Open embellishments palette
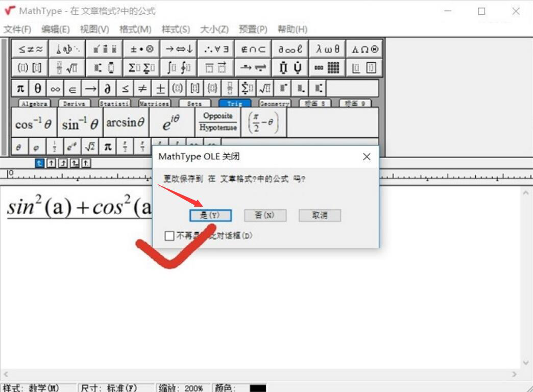The image size is (533, 392). tap(105, 50)
